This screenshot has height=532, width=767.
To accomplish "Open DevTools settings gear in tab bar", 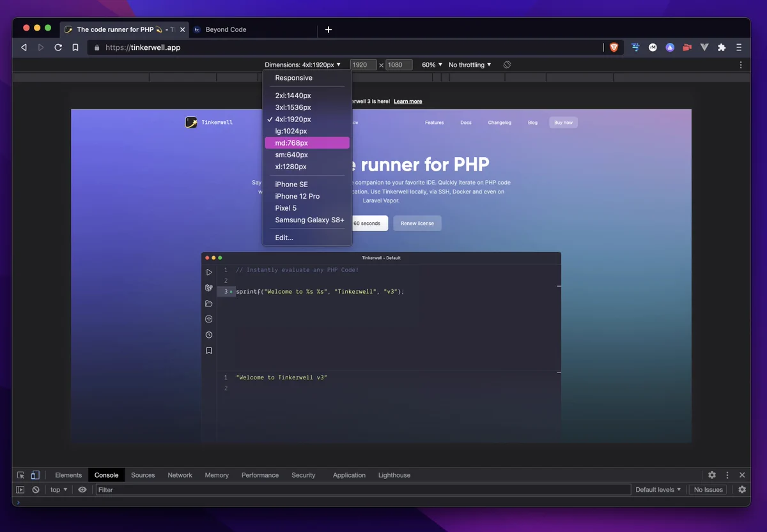I will 712,475.
